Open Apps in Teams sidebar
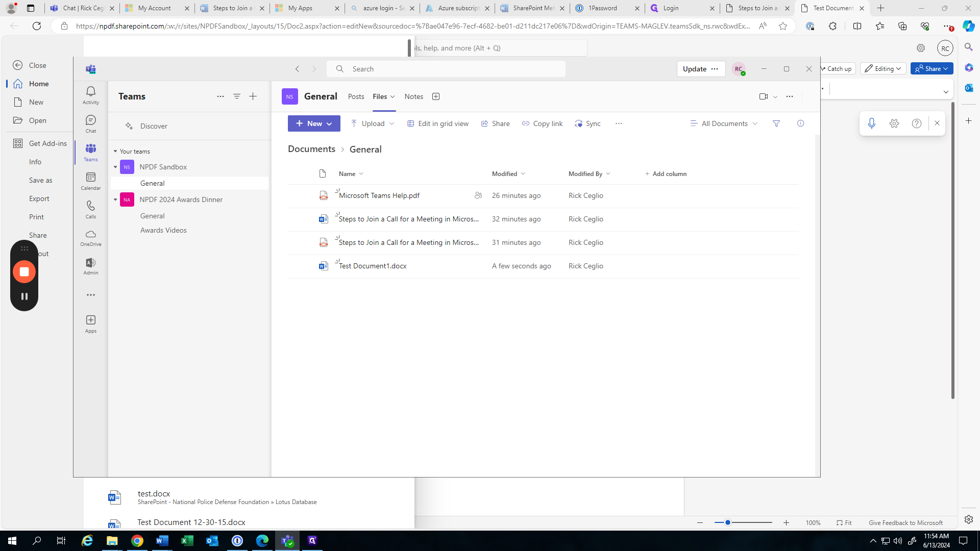Image resolution: width=980 pixels, height=551 pixels. [90, 323]
